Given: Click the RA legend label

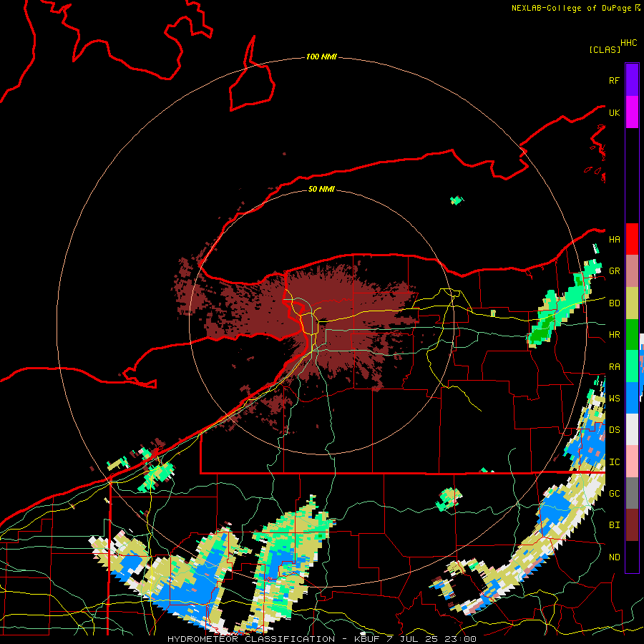Looking at the screenshot, I should click(x=615, y=367).
